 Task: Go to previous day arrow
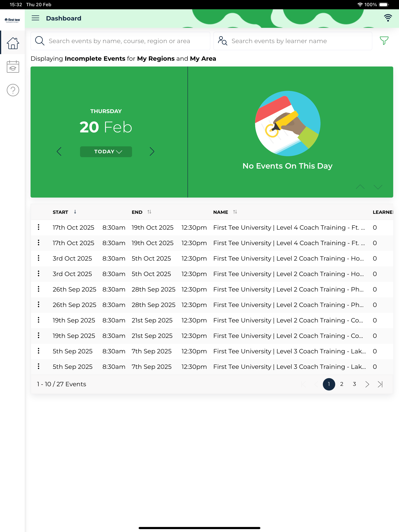(59, 152)
